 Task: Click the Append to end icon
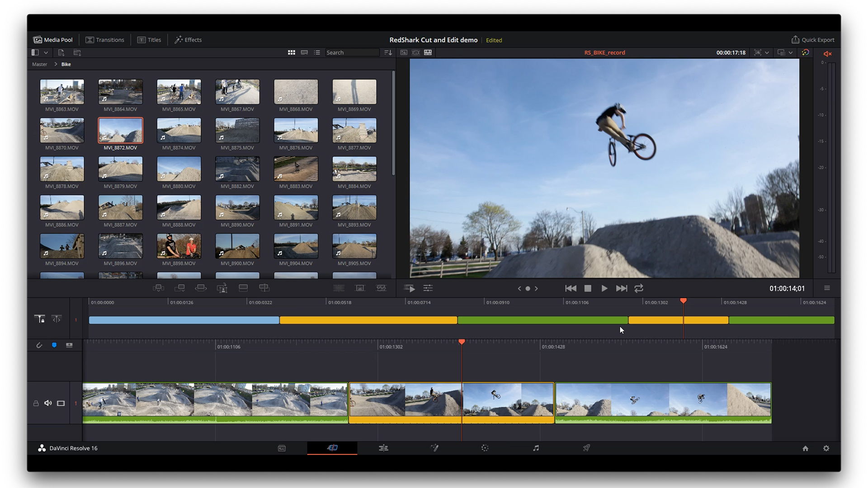click(179, 288)
